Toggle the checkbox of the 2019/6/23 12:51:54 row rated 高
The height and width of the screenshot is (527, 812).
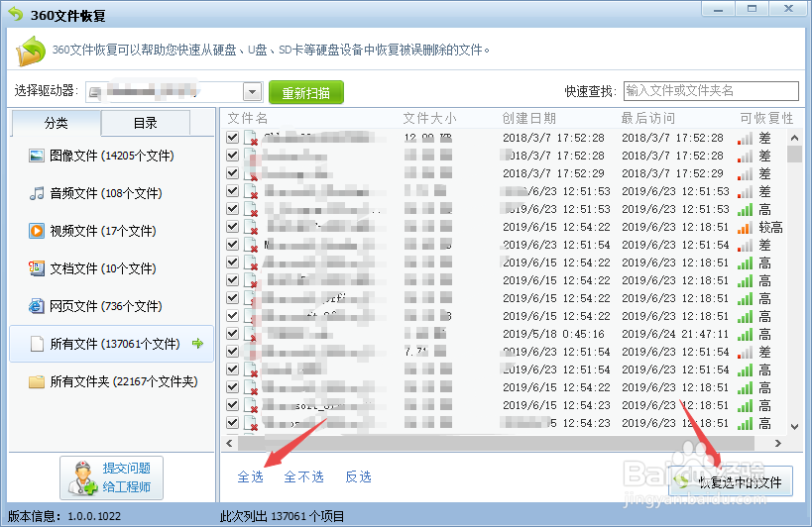[x=233, y=369]
